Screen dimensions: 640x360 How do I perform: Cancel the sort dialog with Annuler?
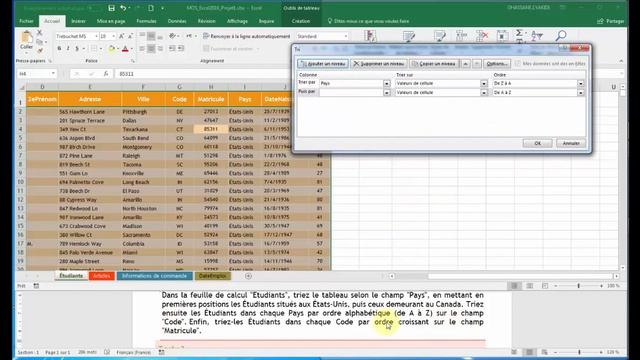[x=571, y=143]
